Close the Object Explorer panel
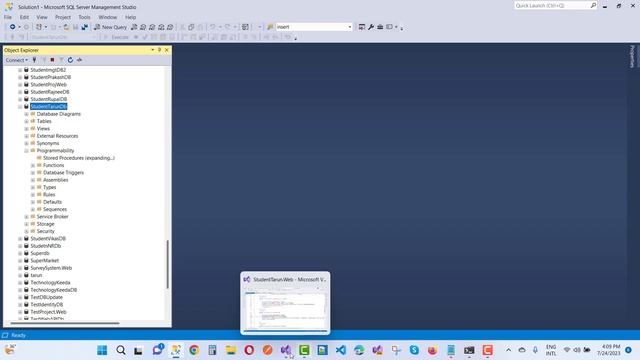The image size is (640, 360). (x=167, y=50)
